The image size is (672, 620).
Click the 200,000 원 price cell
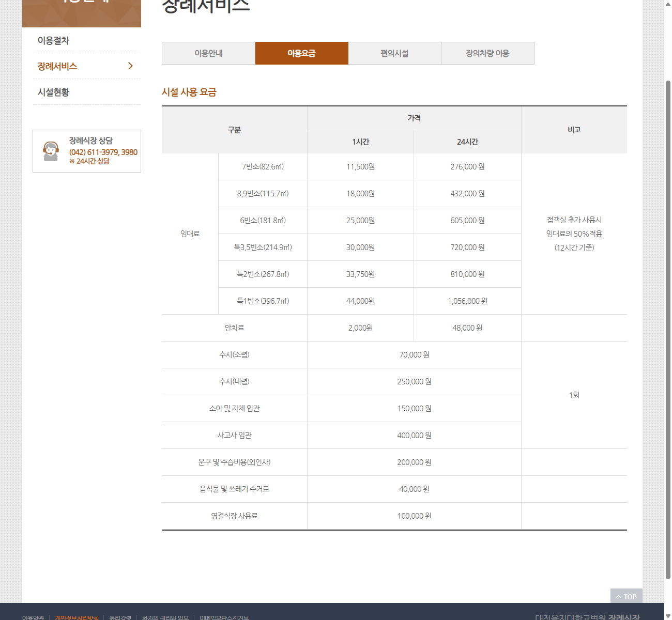pos(414,462)
